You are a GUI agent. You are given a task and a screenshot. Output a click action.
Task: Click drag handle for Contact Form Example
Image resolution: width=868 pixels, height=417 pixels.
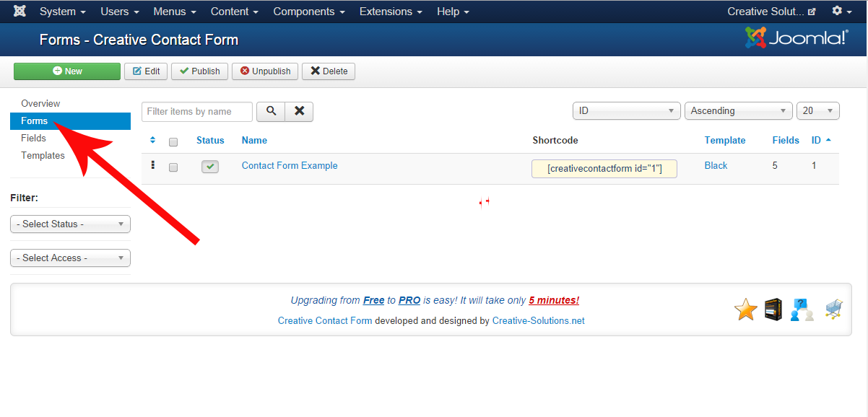(152, 165)
